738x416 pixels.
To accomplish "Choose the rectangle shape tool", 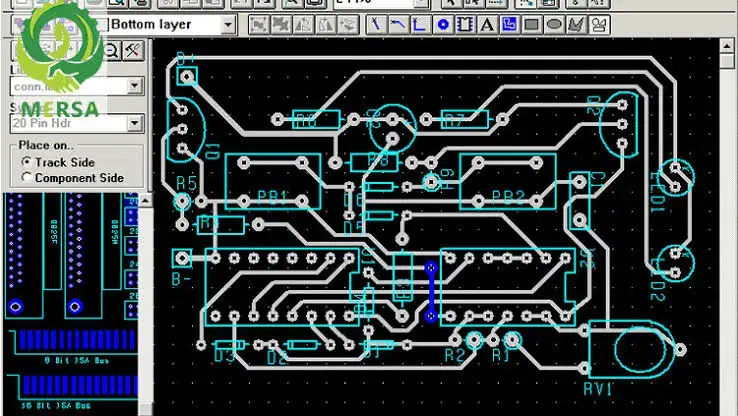I will (x=532, y=23).
